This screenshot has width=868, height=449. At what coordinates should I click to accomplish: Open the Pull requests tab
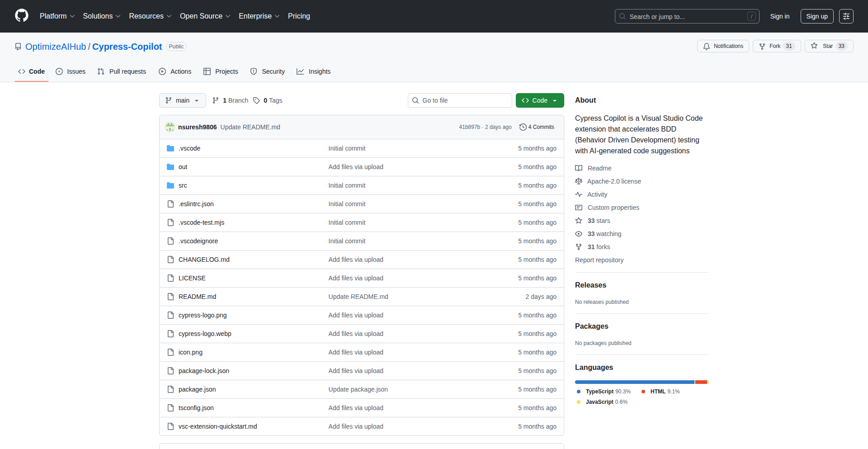122,71
